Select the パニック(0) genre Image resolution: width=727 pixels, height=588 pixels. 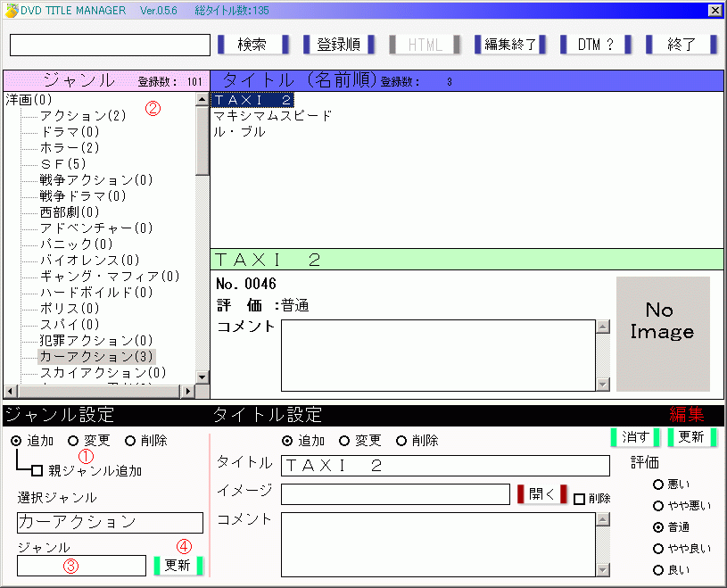pyautogui.click(x=76, y=244)
